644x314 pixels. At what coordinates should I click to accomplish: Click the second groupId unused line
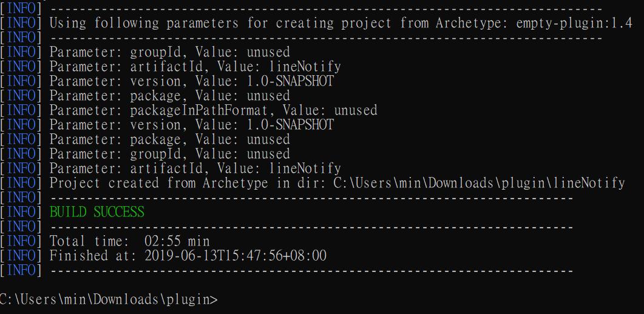click(x=169, y=154)
